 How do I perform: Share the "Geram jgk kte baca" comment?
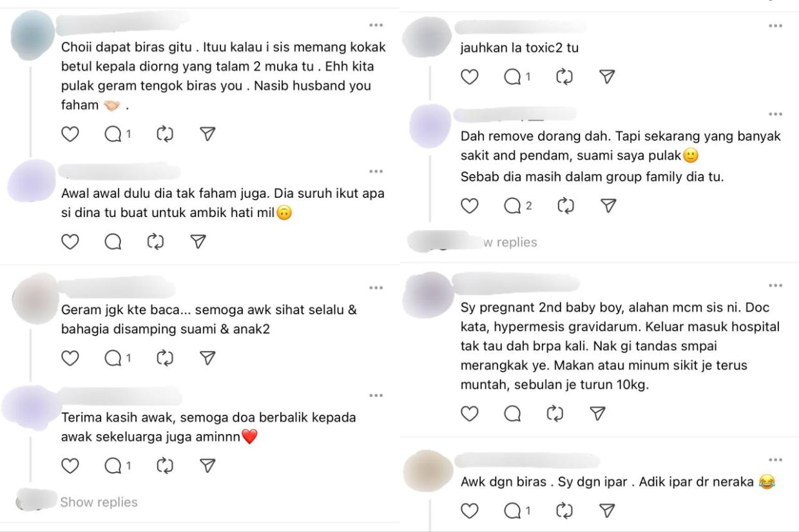click(x=207, y=357)
